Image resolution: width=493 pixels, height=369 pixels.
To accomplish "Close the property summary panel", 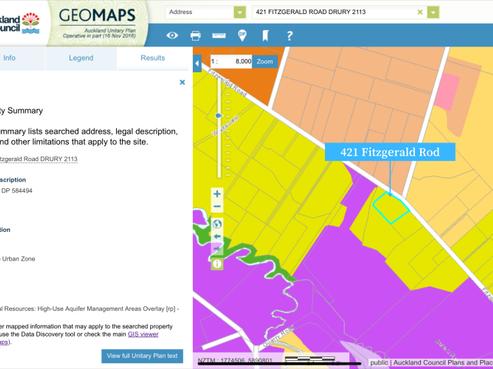I will click(182, 82).
